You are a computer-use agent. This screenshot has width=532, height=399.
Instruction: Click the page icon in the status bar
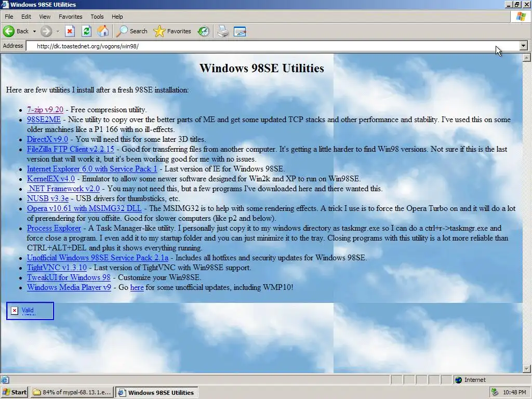pos(5,380)
